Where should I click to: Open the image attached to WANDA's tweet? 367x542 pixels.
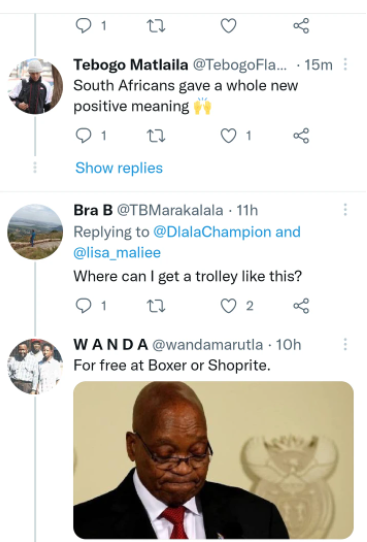coord(213,460)
